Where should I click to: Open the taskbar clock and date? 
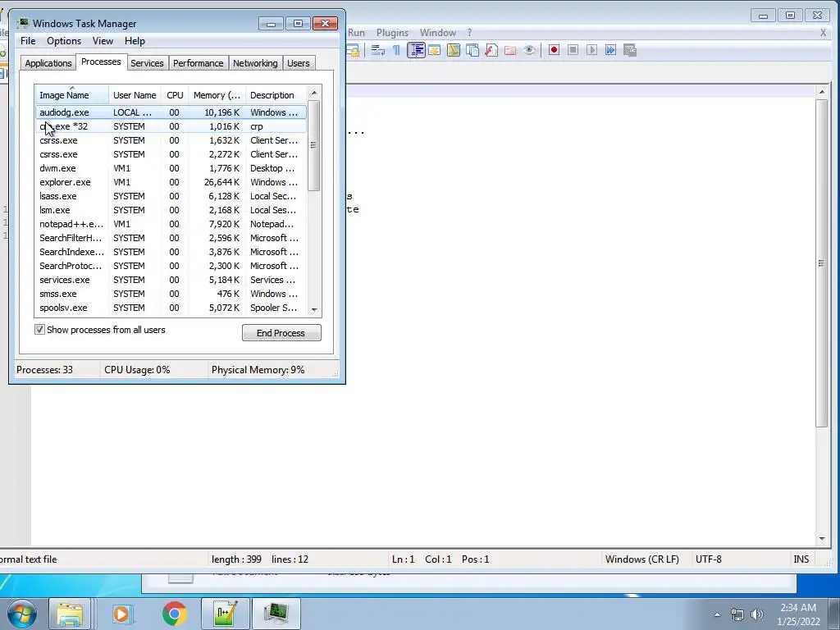tap(798, 614)
